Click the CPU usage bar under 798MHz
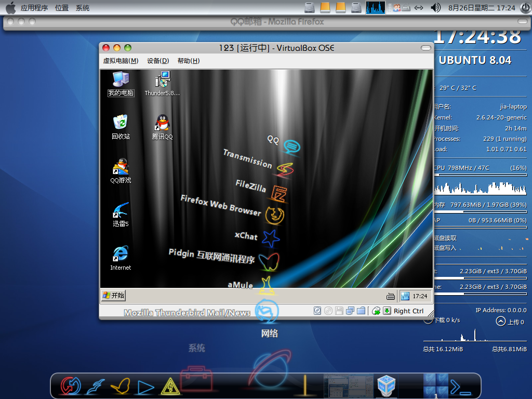The width and height of the screenshot is (532, 399). pyautogui.click(x=481, y=175)
